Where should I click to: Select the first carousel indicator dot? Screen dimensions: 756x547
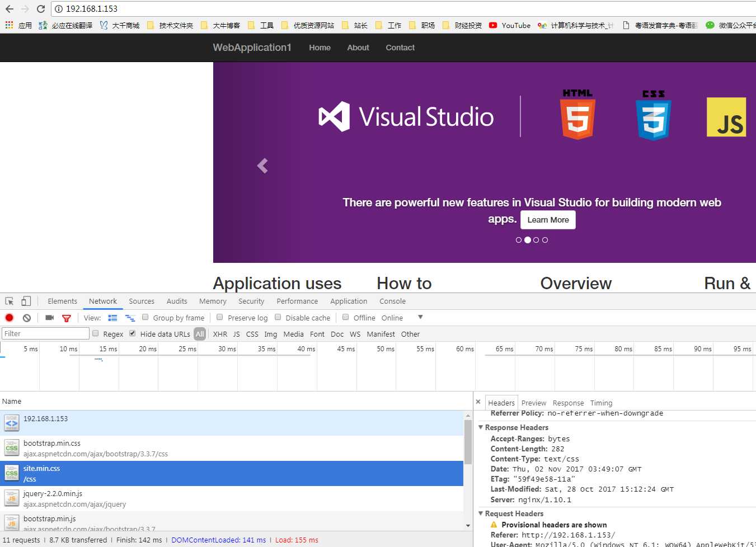[519, 240]
